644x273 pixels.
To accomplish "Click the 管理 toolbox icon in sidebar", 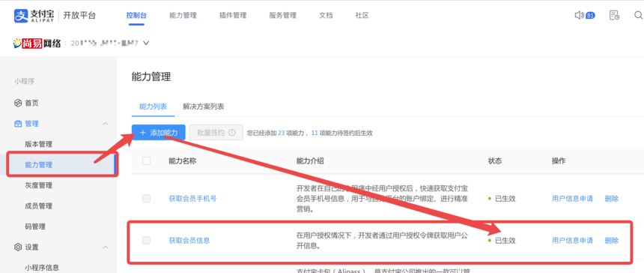I will click(18, 124).
